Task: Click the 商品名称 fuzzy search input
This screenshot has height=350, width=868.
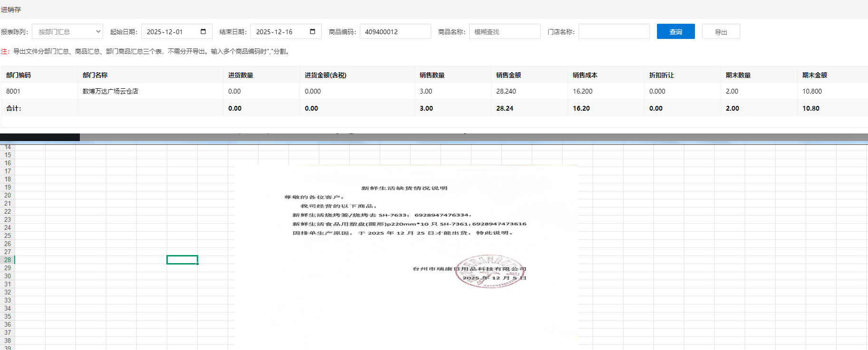Action: tap(504, 32)
